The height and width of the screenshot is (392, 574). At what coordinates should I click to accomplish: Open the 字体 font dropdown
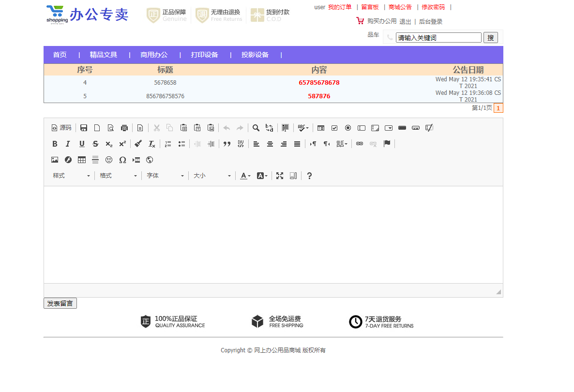coord(165,175)
